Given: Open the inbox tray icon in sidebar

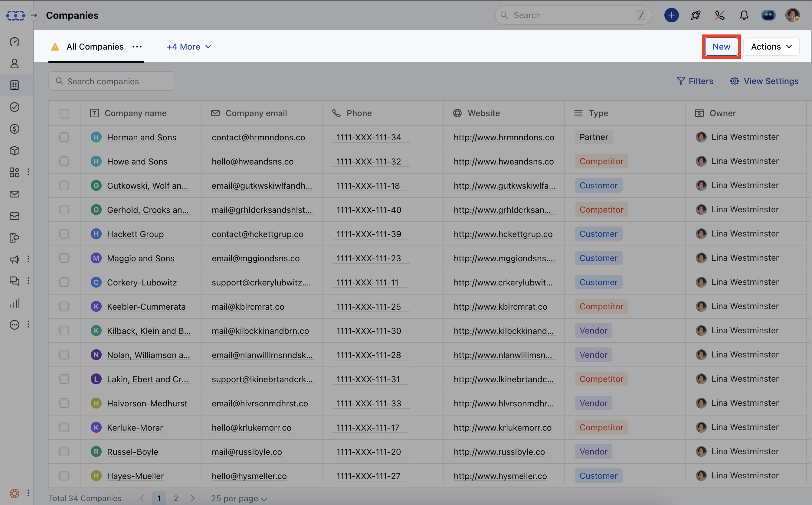Looking at the screenshot, I should [x=14, y=216].
